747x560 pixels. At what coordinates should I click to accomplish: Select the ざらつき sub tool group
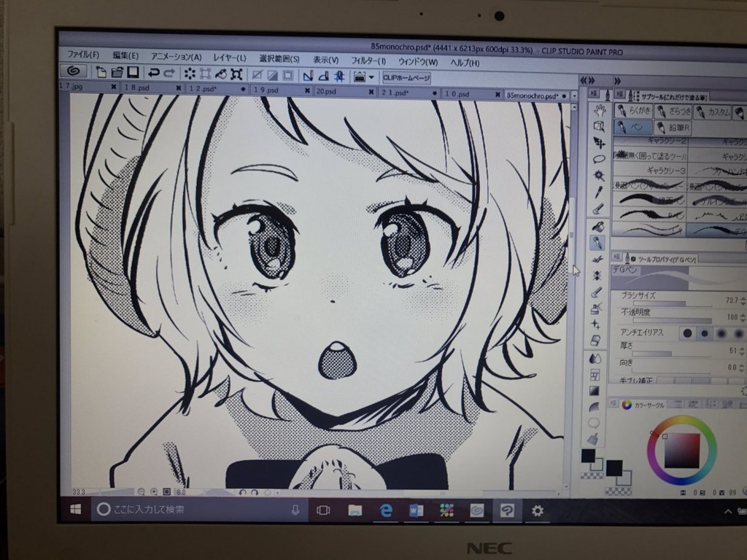tap(673, 112)
